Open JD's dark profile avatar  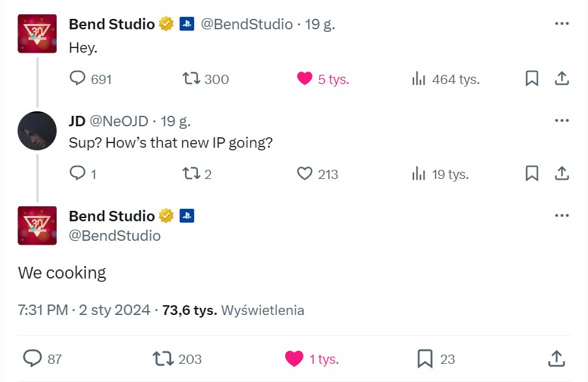(37, 131)
